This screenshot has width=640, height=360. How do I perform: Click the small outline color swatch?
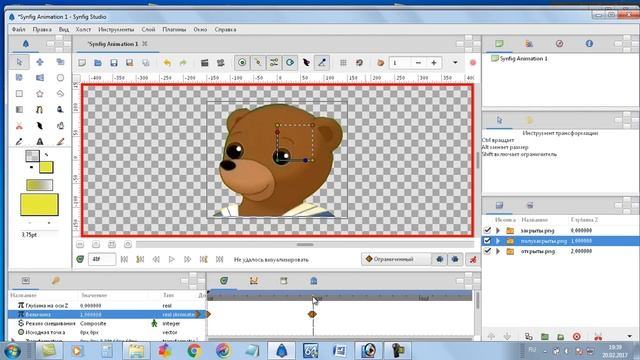click(32, 156)
